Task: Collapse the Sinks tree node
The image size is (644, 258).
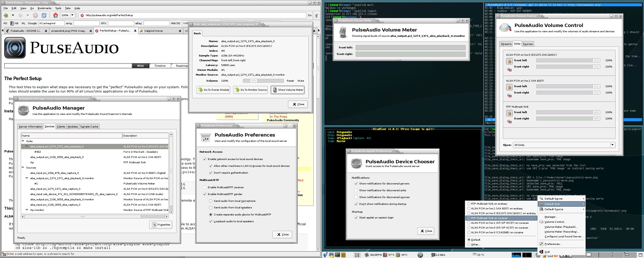Action: [x=23, y=141]
